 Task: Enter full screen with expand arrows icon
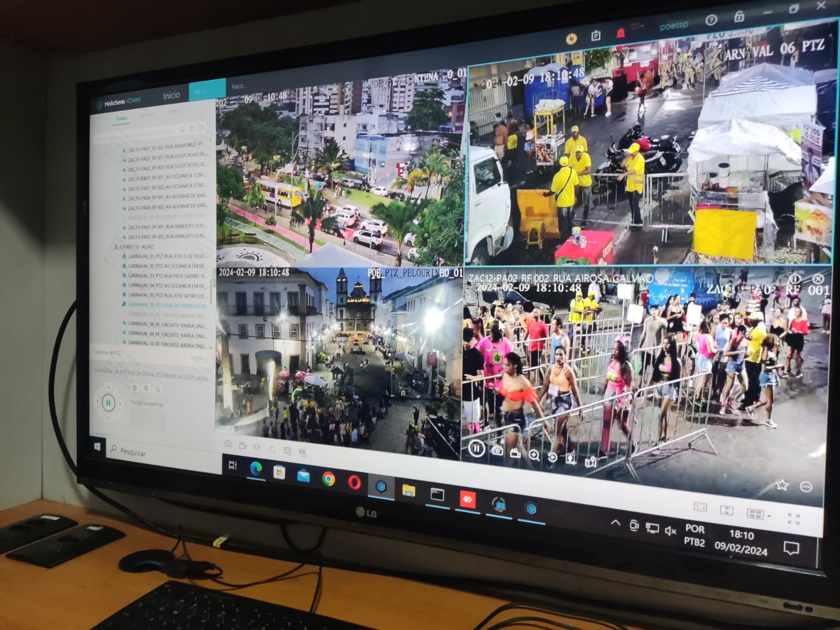point(793,519)
